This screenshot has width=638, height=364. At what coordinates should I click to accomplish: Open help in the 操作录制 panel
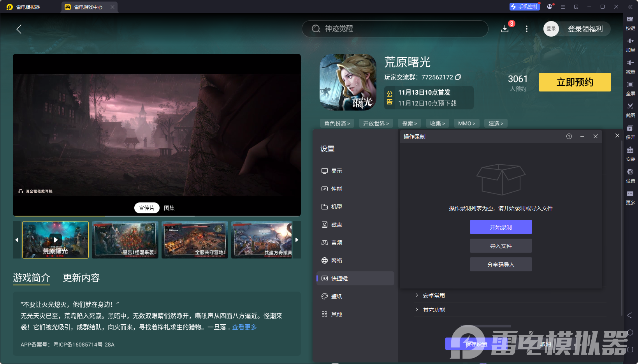coord(569,136)
